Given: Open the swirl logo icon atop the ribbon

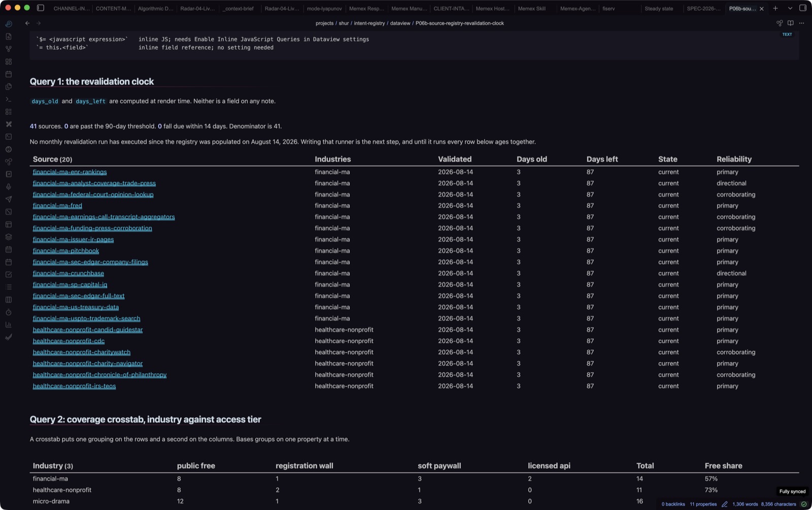Looking at the screenshot, I should (9, 24).
